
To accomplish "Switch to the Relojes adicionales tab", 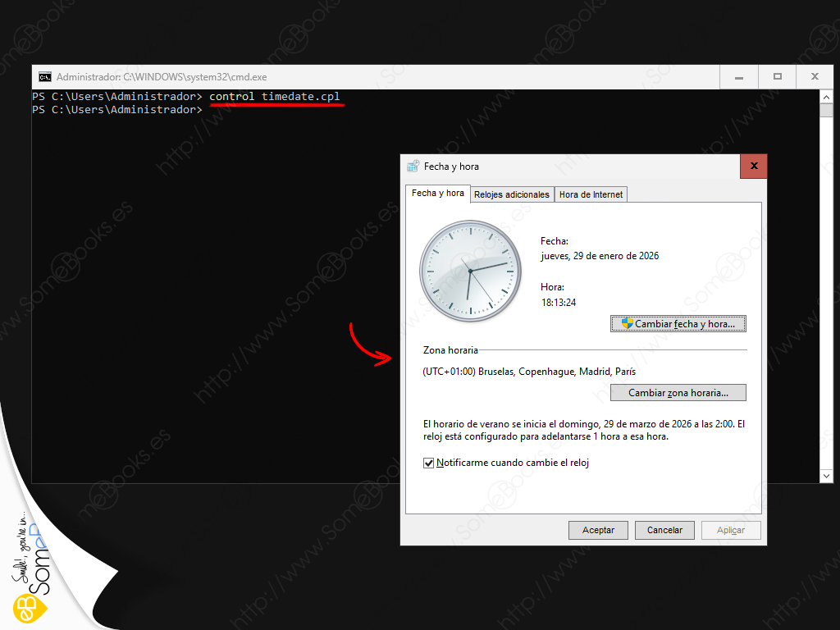I will click(x=511, y=194).
